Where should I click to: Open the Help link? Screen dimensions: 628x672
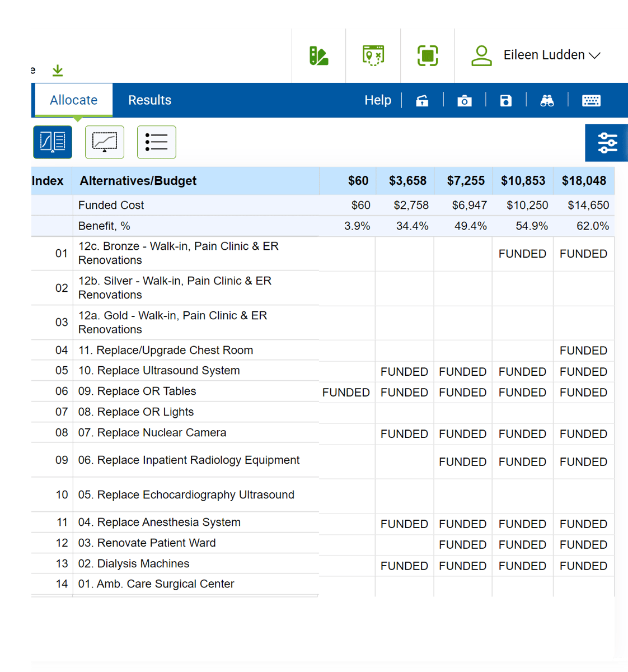click(378, 100)
